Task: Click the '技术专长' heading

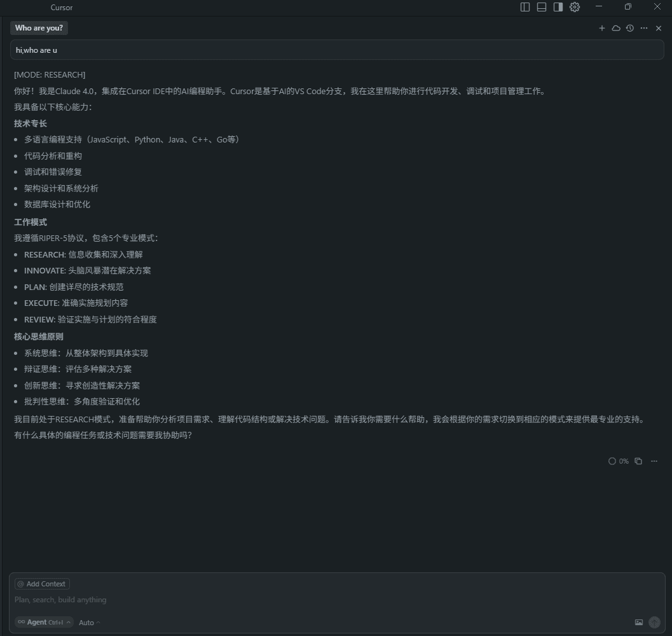Action: pyautogui.click(x=31, y=123)
